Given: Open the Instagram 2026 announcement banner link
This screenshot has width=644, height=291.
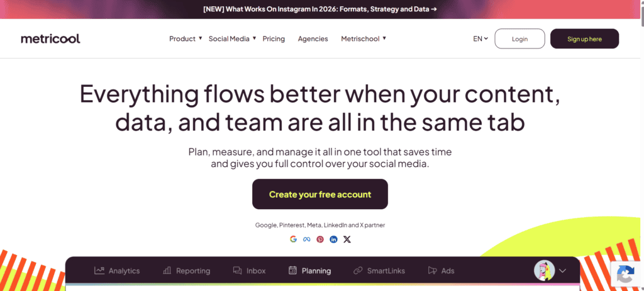Looking at the screenshot, I should [320, 9].
